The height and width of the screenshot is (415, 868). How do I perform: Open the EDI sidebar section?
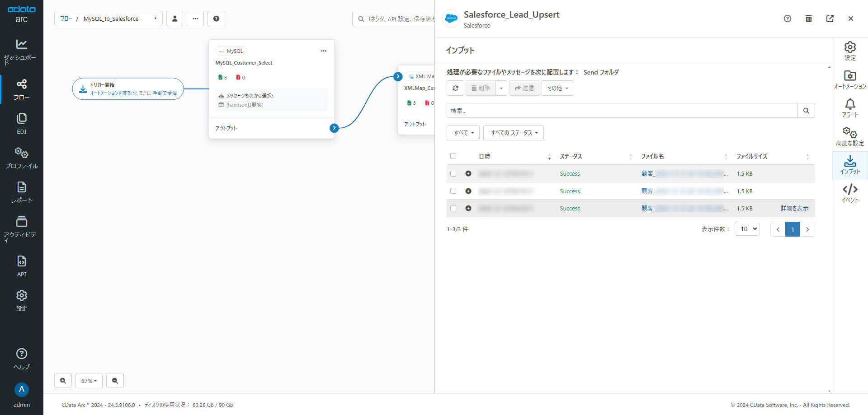click(x=21, y=124)
